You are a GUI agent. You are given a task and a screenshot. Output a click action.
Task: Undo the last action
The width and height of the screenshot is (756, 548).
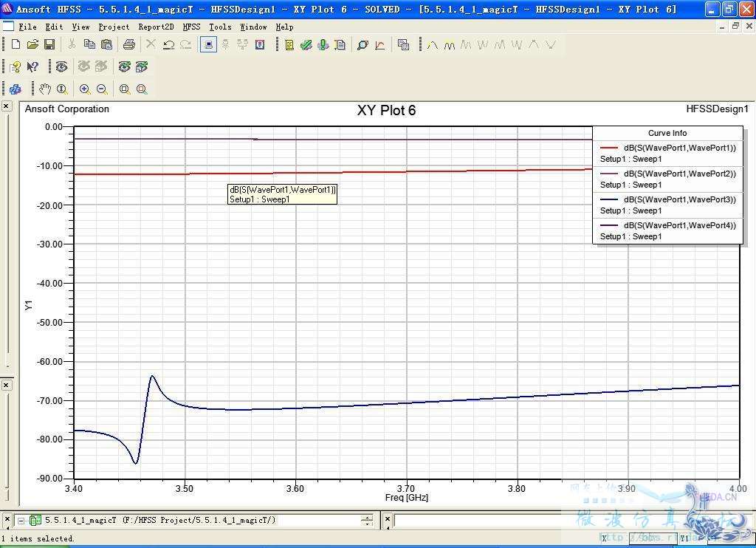pyautogui.click(x=168, y=45)
